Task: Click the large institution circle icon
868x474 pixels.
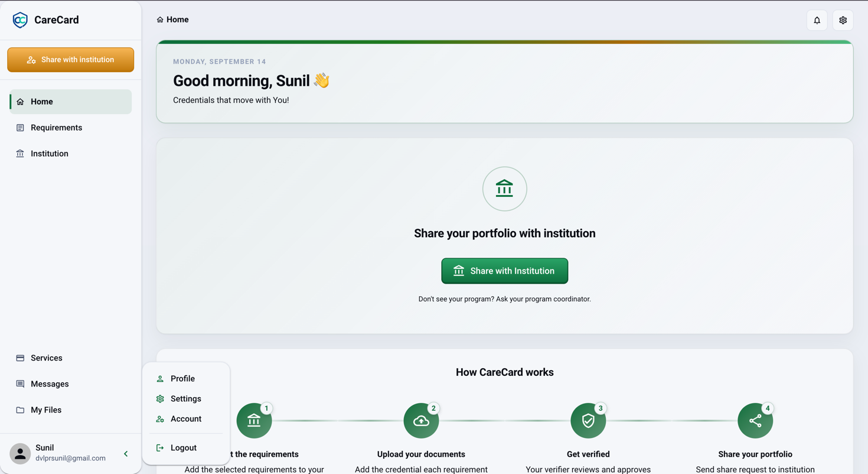Action: [x=504, y=189]
